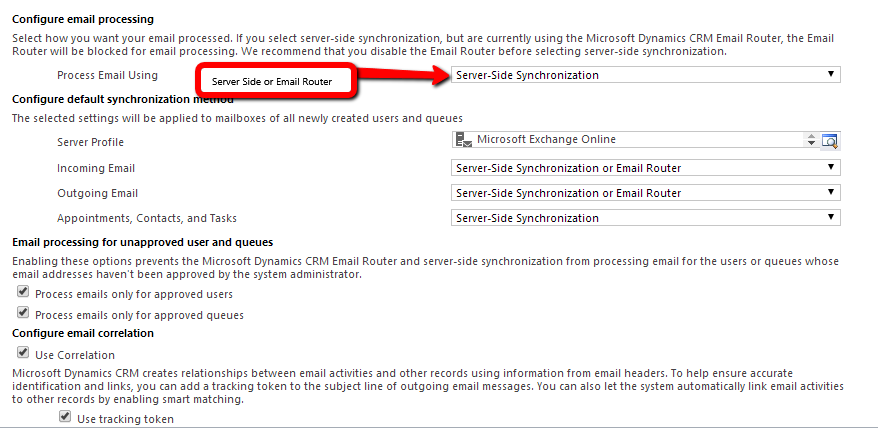
Task: Click the Server Profile lookup search icon
Action: pyautogui.click(x=829, y=141)
